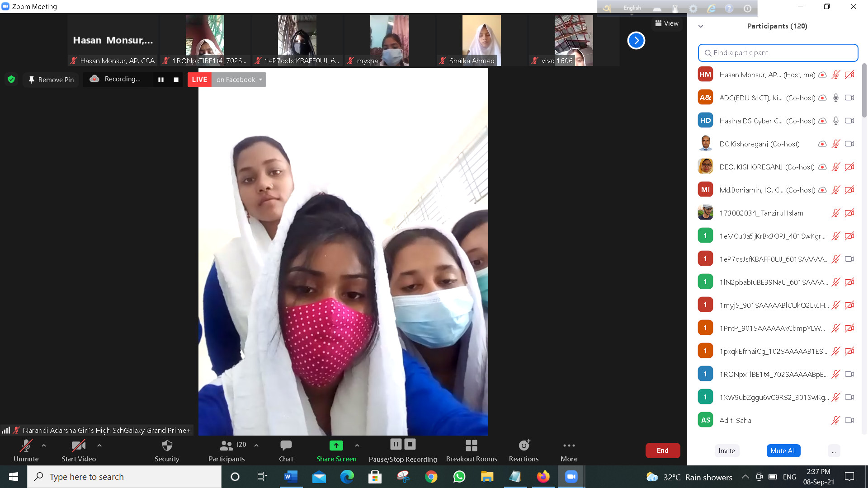Toggle video of 173002034_Tanzirul Islam
This screenshot has height=488, width=868.
click(x=849, y=213)
